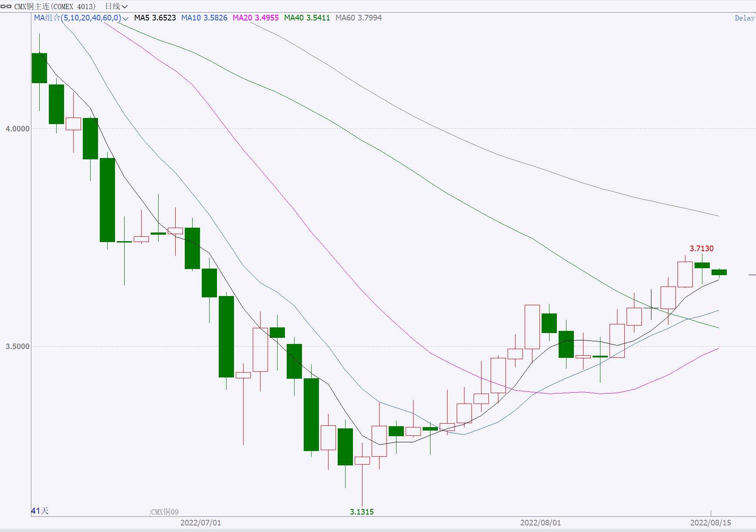Image resolution: width=756 pixels, height=532 pixels.
Task: Click the chain link icon beside the chart title
Action: point(7,7)
